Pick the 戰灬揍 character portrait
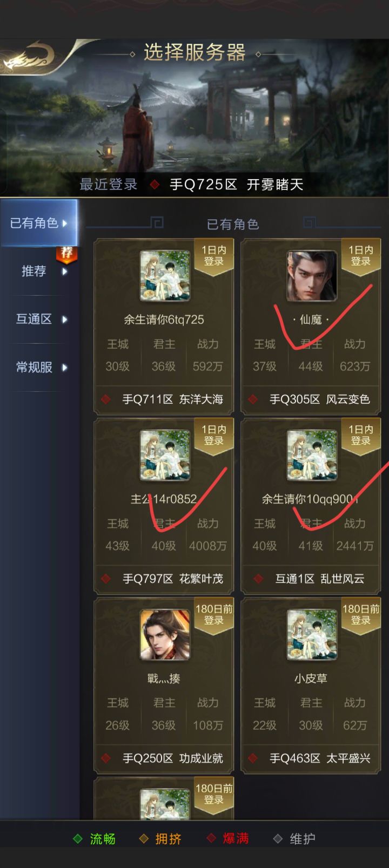This screenshot has height=868, width=389. tap(165, 635)
